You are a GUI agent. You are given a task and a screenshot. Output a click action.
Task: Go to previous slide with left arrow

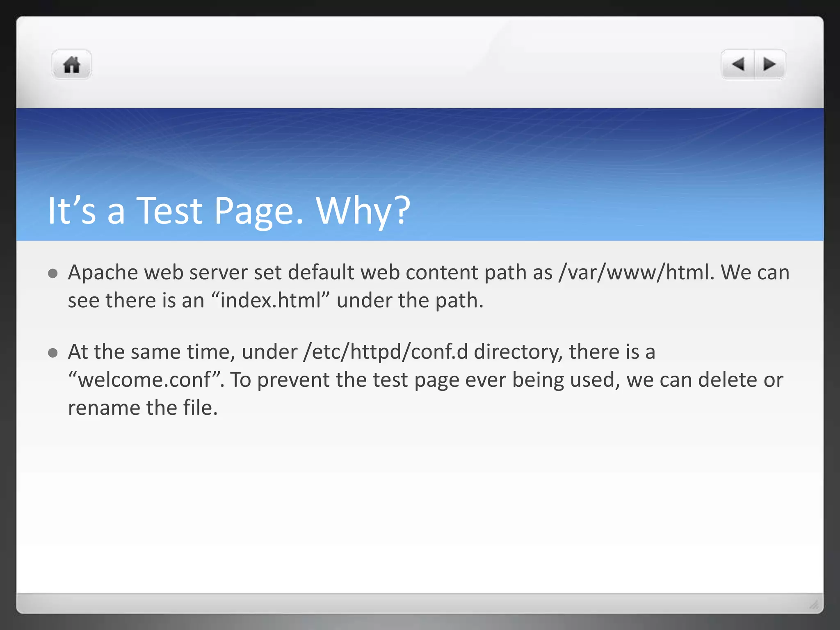pyautogui.click(x=738, y=64)
